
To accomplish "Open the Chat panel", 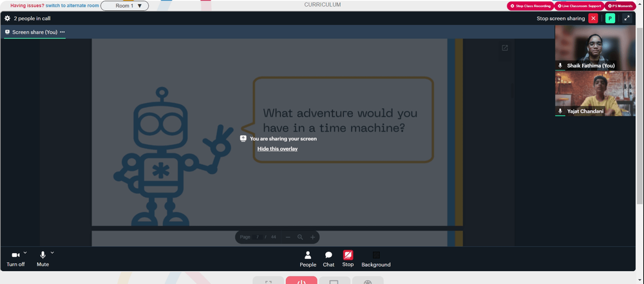I will 328,260.
